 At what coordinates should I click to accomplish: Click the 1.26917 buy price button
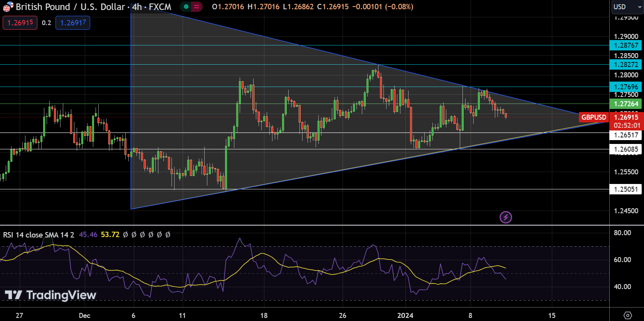73,23
